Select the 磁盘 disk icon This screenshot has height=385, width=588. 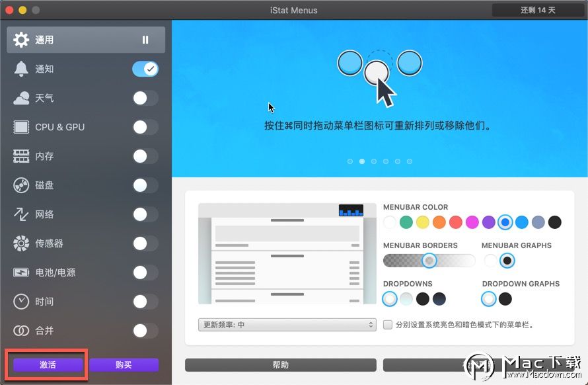(21, 185)
